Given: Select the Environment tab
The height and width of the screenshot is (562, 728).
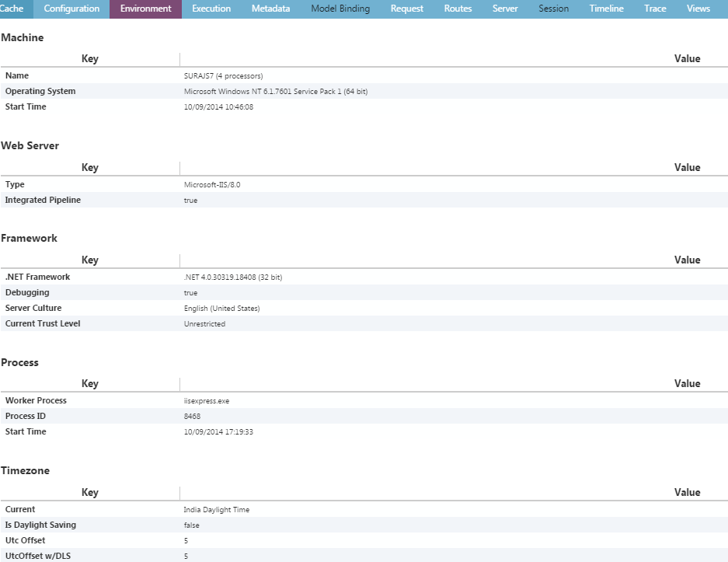Looking at the screenshot, I should click(146, 9).
